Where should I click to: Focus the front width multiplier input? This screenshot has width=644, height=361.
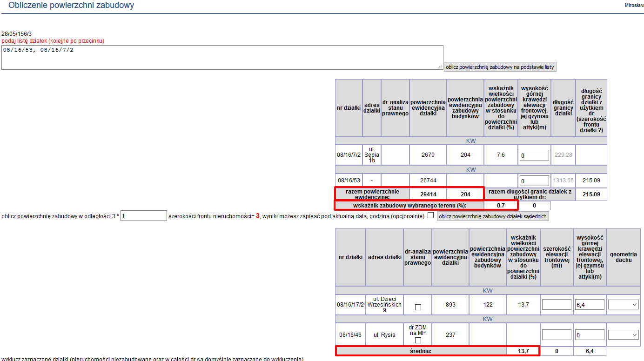click(143, 216)
